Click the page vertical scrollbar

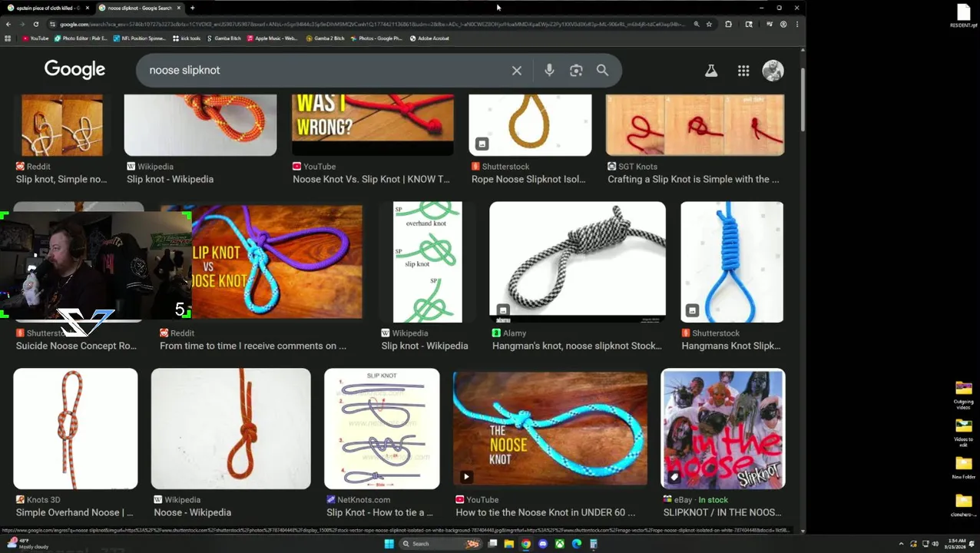point(803,100)
